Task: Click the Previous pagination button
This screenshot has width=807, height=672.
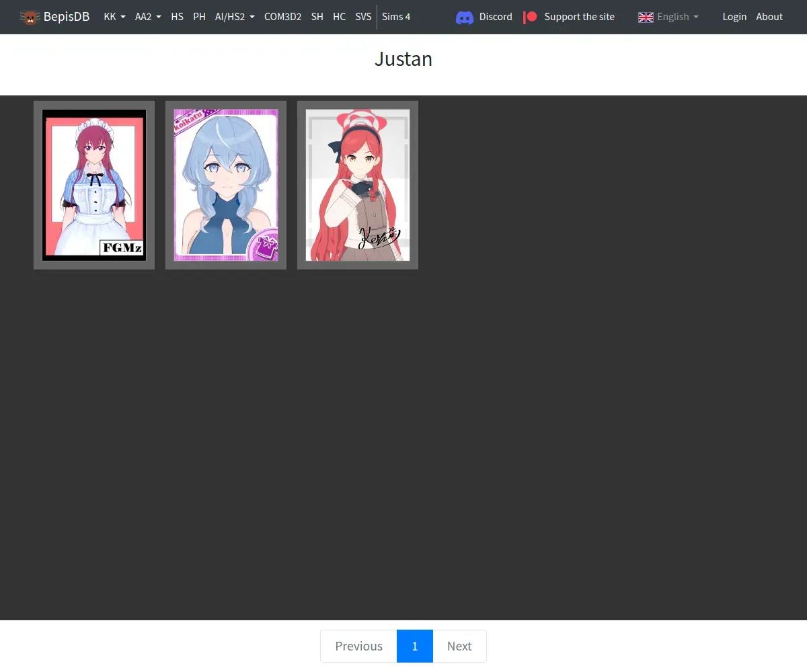Action: pos(358,646)
